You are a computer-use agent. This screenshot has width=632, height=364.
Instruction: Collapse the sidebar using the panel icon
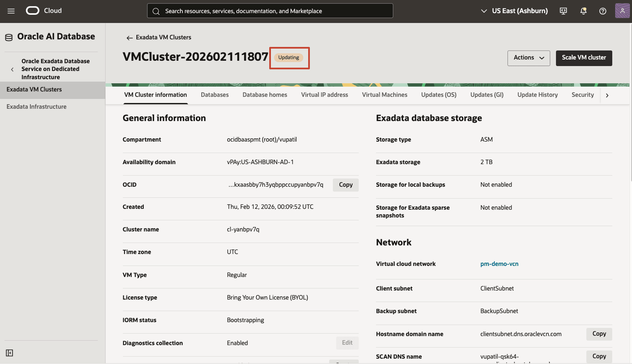click(9, 353)
